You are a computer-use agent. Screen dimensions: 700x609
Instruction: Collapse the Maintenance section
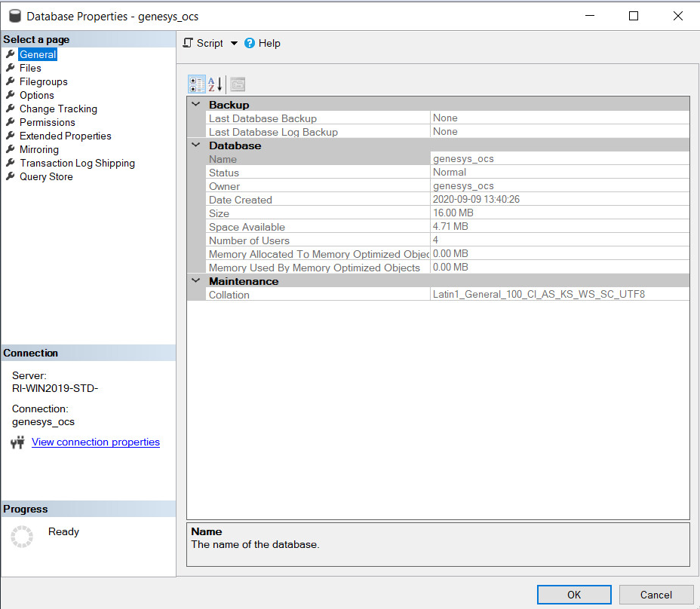[x=196, y=281]
